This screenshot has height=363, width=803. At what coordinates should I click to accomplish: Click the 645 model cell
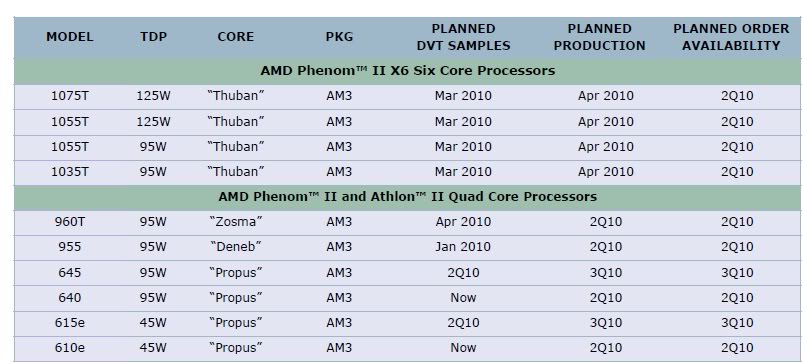(70, 272)
